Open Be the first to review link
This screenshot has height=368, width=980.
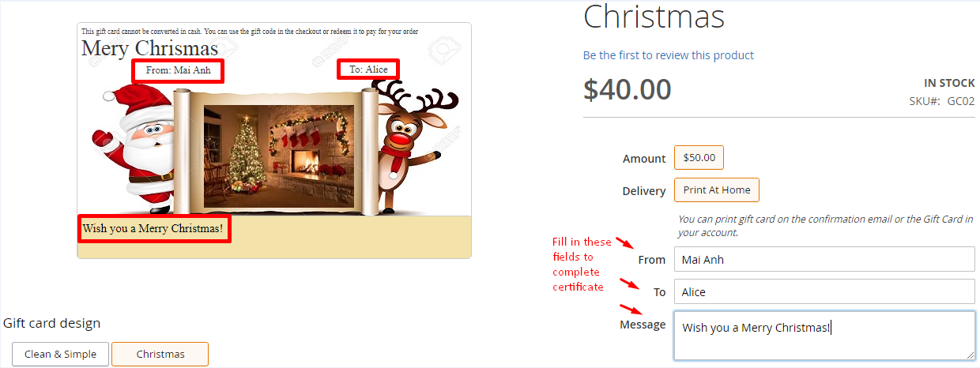point(668,55)
